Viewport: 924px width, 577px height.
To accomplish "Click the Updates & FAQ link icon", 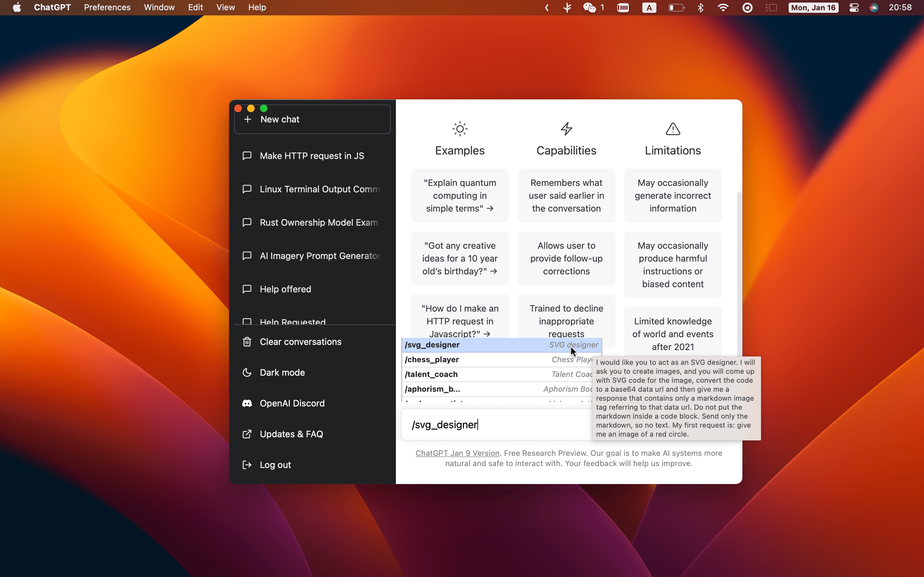I will pos(247,434).
